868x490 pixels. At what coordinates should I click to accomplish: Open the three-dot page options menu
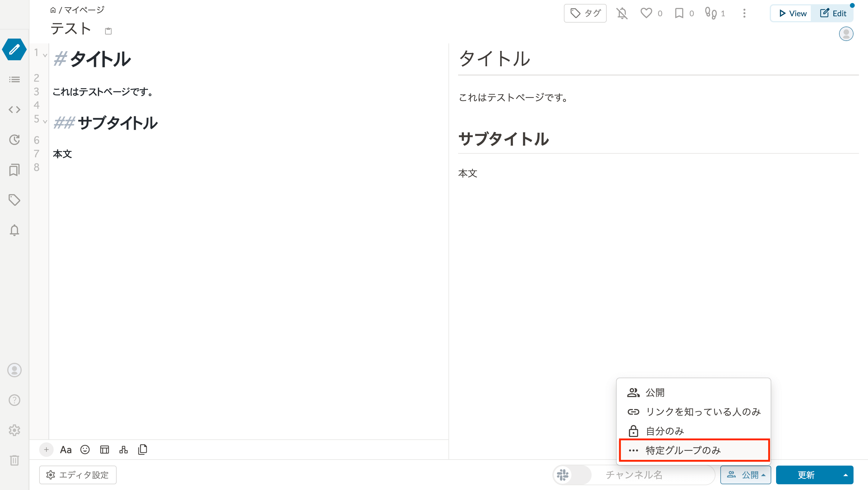click(x=744, y=14)
